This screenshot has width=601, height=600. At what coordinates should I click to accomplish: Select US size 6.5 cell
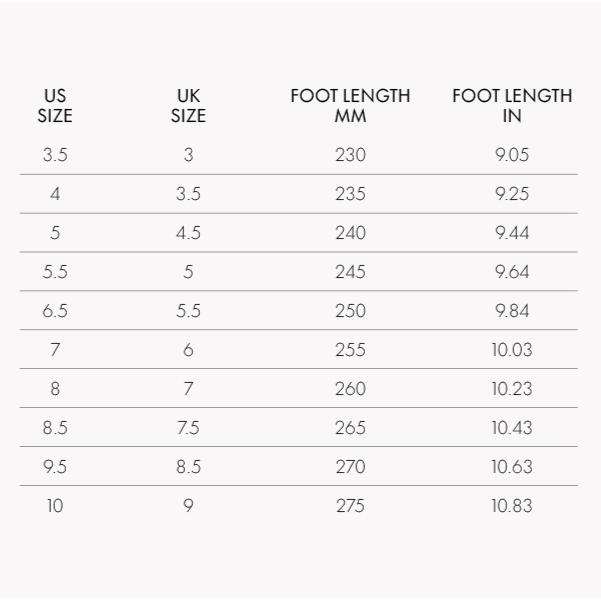(x=55, y=311)
